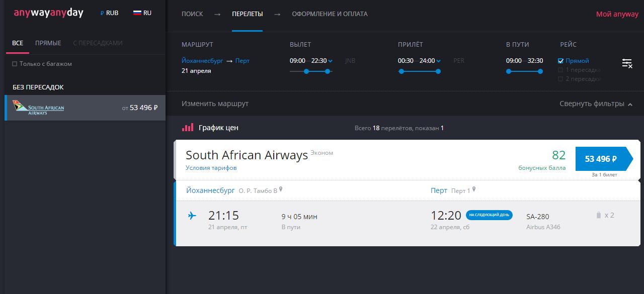Open the price chart bar icon
Screen dimensions: 644x294
pos(188,128)
